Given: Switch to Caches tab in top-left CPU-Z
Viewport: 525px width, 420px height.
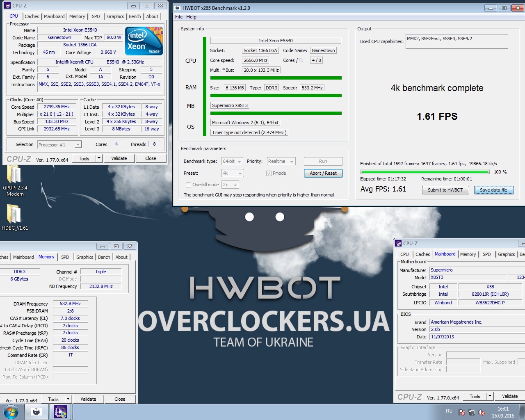Looking at the screenshot, I should (32, 16).
